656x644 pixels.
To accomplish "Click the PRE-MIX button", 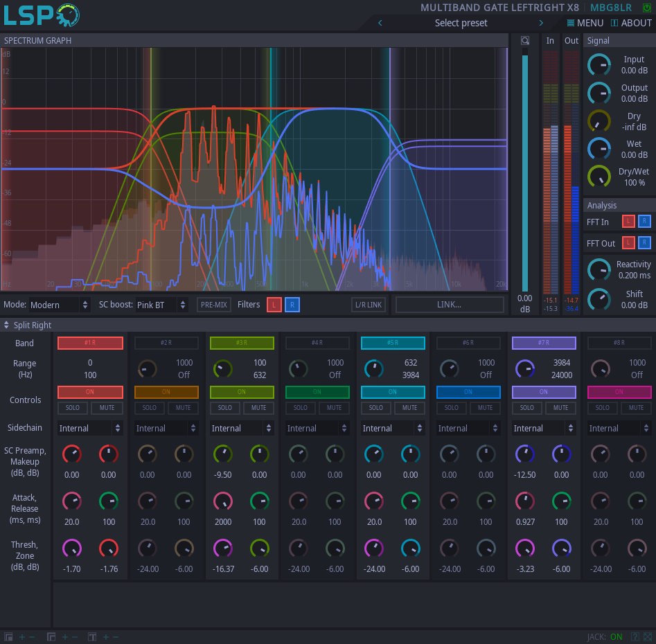I will (214, 305).
